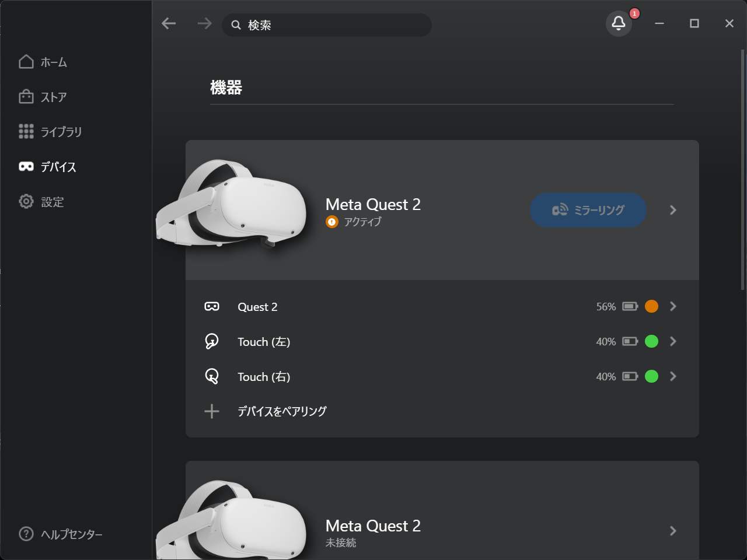
Task: Click the search magnifier icon
Action: click(236, 25)
